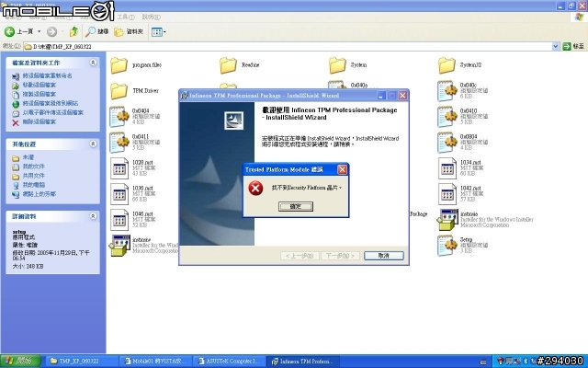Collapse the 其他位置 panel

[x=93, y=144]
